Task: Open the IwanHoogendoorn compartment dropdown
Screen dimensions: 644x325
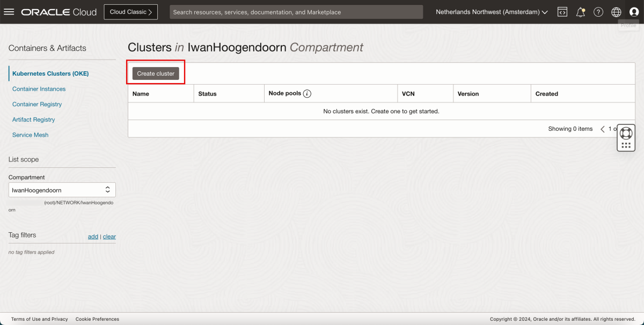Action: (62, 190)
